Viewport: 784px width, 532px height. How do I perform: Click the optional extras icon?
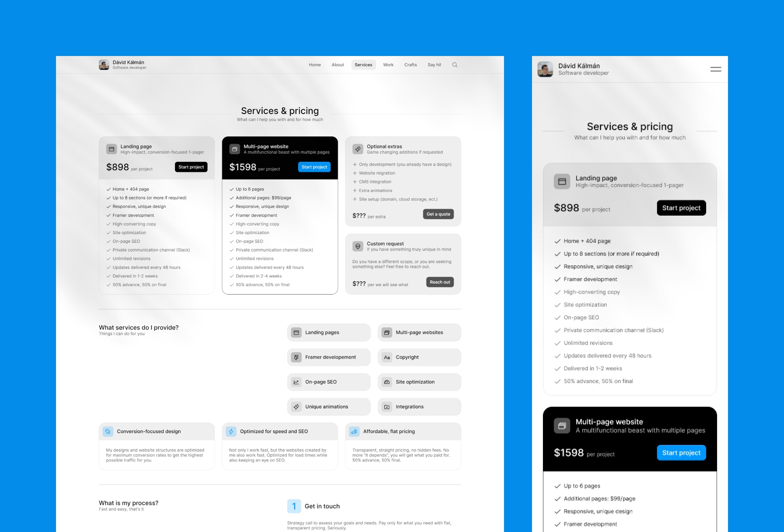pos(357,148)
